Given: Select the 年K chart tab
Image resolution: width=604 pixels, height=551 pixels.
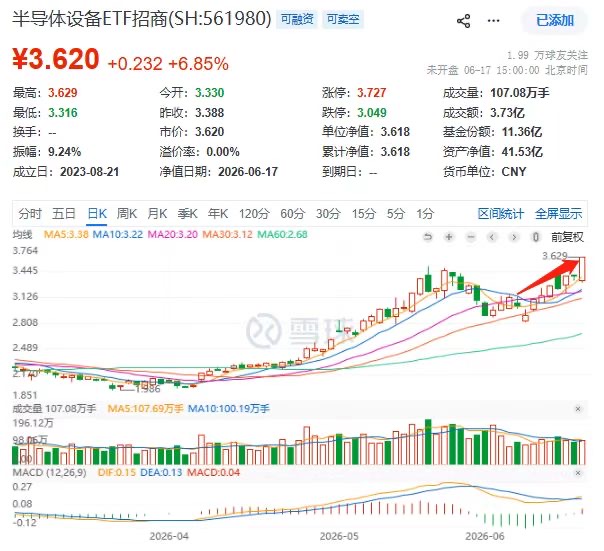Looking at the screenshot, I should coord(218,213).
